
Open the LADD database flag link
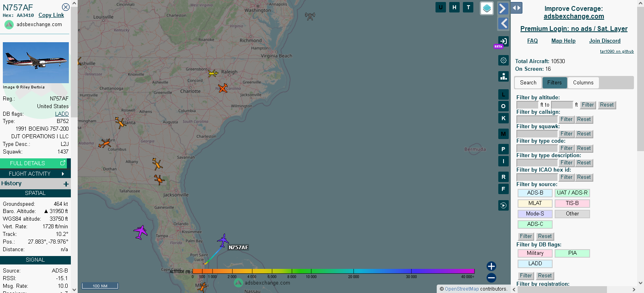pyautogui.click(x=62, y=114)
